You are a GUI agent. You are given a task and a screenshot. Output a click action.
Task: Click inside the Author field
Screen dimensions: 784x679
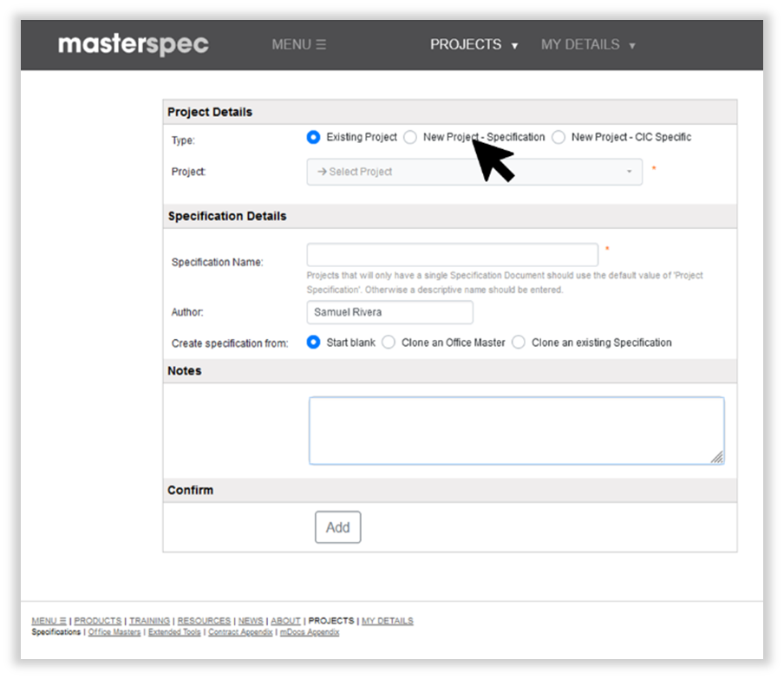(x=389, y=312)
